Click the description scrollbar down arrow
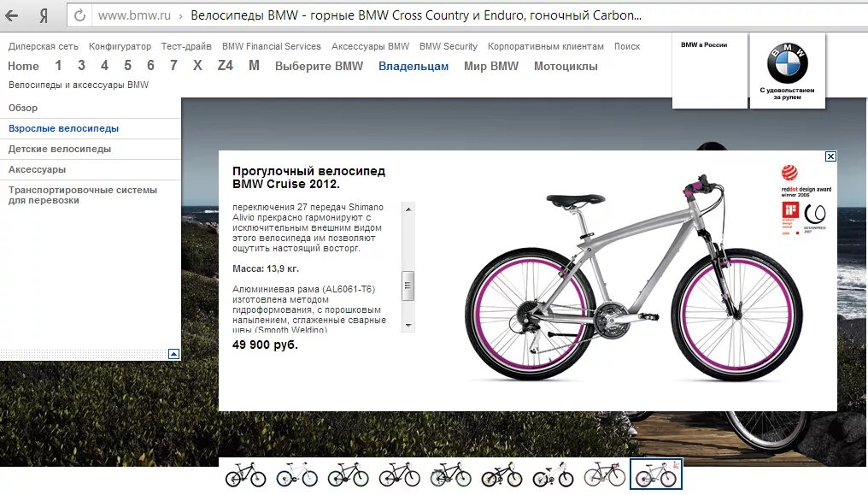 coord(408,326)
